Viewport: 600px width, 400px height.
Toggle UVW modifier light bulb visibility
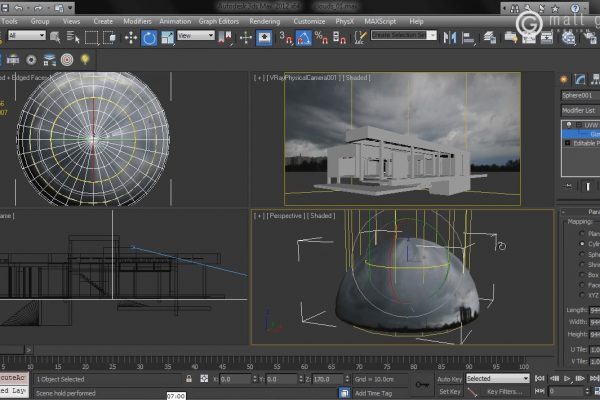coord(569,125)
